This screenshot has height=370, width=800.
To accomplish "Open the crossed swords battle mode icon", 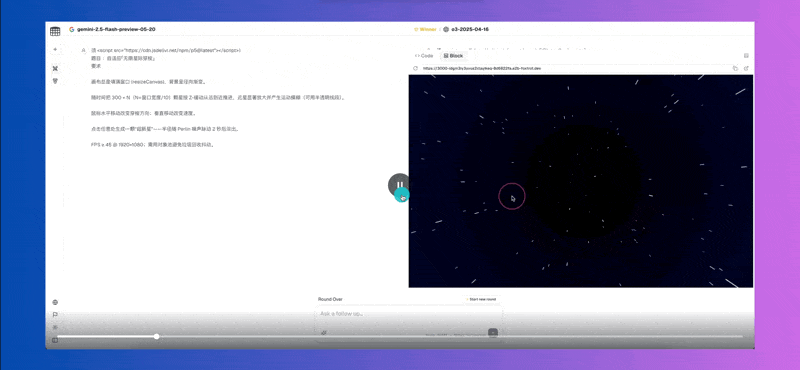I will tap(55, 68).
